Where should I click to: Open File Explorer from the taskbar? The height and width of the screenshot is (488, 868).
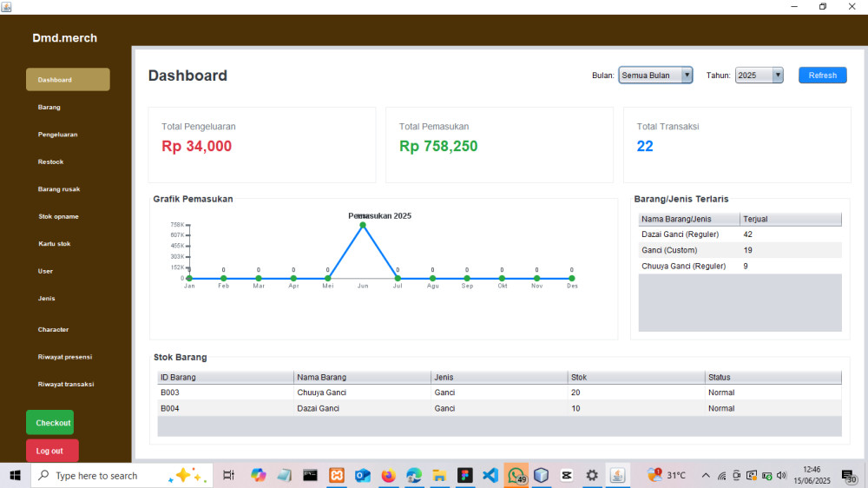click(x=439, y=475)
